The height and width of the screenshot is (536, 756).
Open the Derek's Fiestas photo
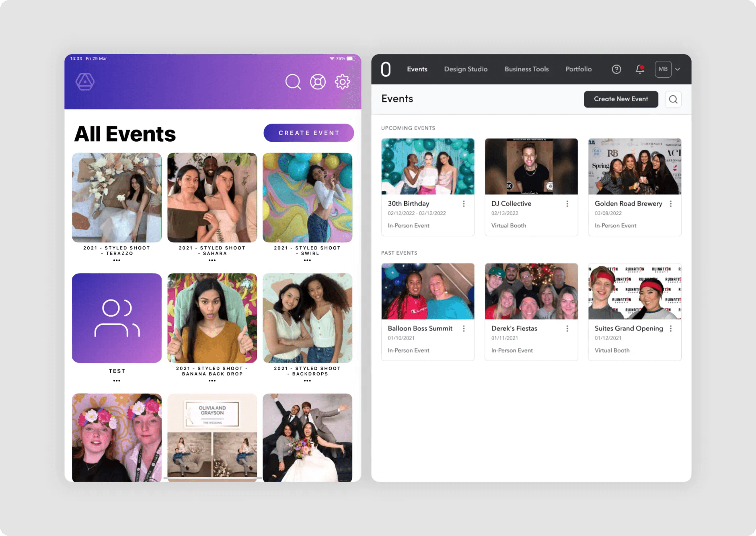[531, 291]
